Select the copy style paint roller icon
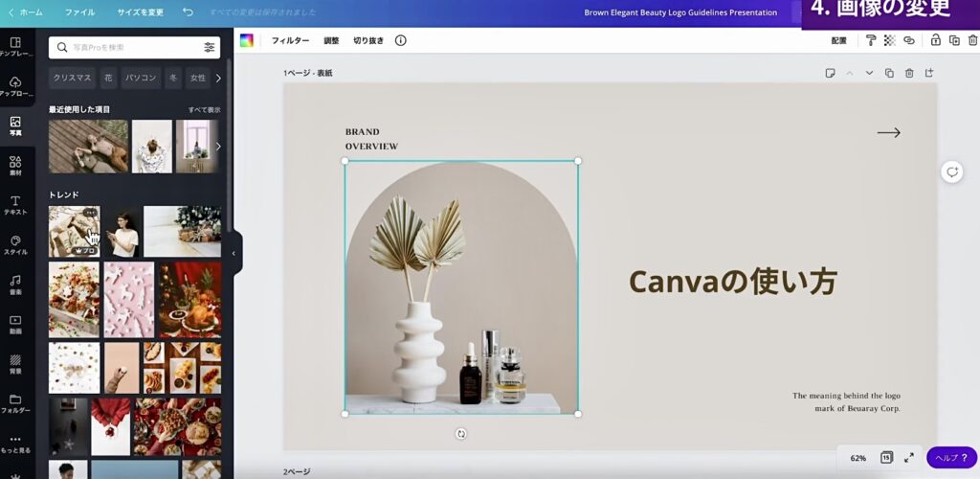980x479 pixels. pos(871,40)
